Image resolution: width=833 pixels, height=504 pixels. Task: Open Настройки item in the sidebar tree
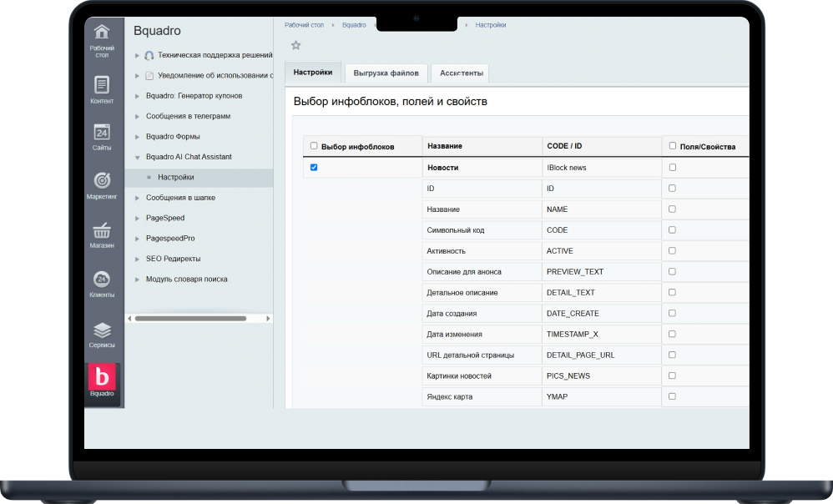[x=176, y=178]
